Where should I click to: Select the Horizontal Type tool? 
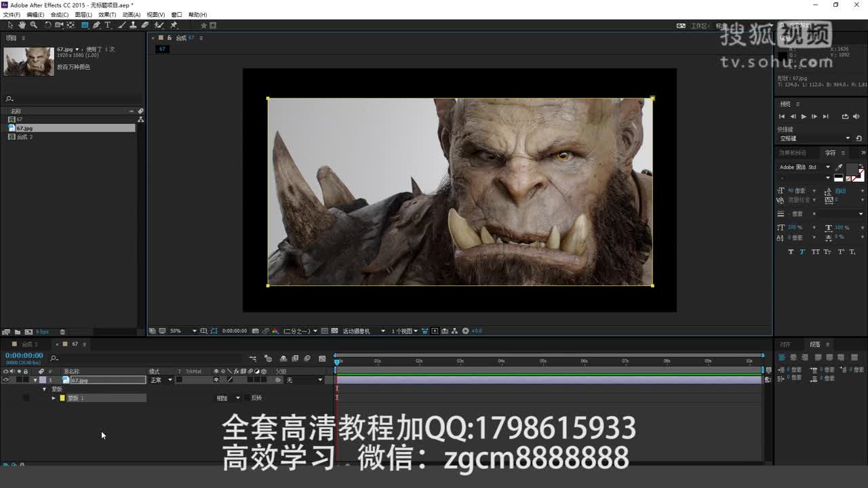click(x=107, y=24)
